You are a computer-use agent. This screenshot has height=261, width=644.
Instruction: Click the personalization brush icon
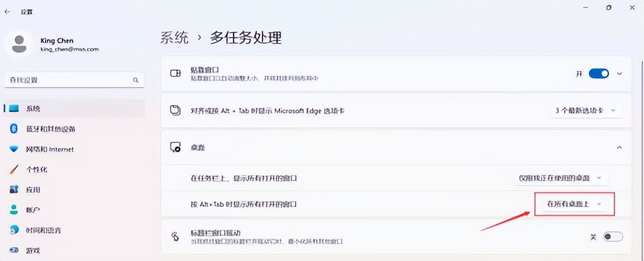[x=14, y=169]
